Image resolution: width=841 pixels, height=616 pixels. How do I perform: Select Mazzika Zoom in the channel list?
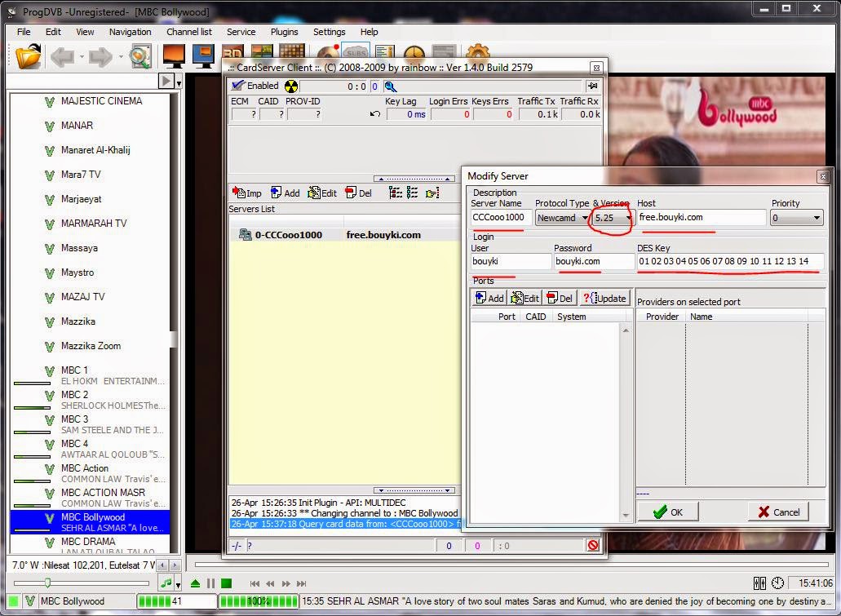pyautogui.click(x=90, y=346)
